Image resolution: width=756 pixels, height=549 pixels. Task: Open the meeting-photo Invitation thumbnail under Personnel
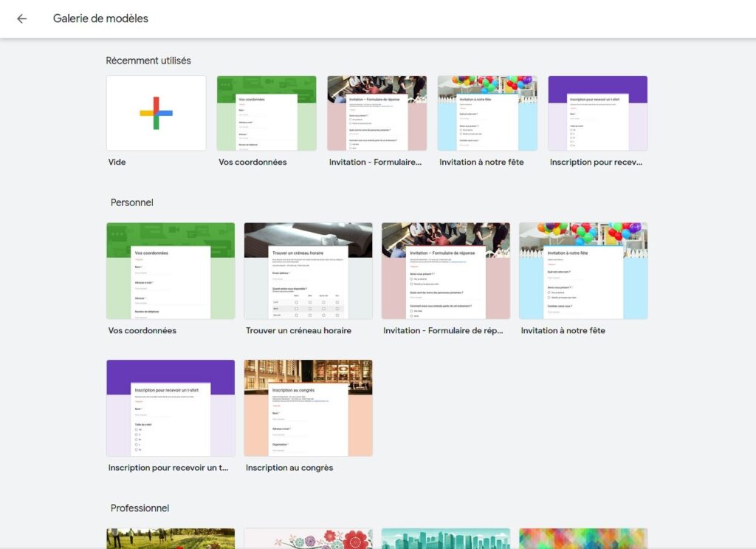click(x=446, y=270)
